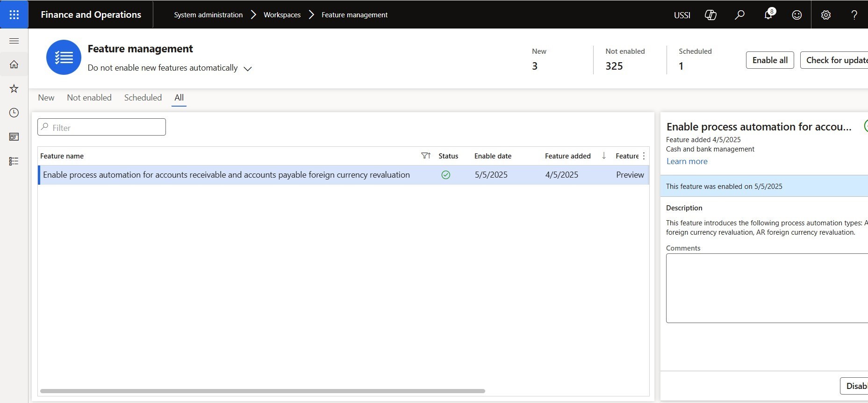868x403 pixels.
Task: Switch to the Not enabled tab
Action: tap(89, 98)
